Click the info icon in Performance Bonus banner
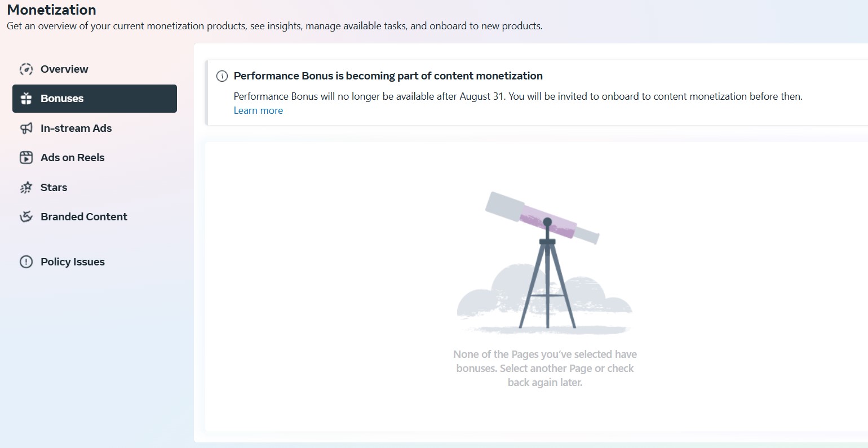The image size is (868, 448). pyautogui.click(x=222, y=76)
